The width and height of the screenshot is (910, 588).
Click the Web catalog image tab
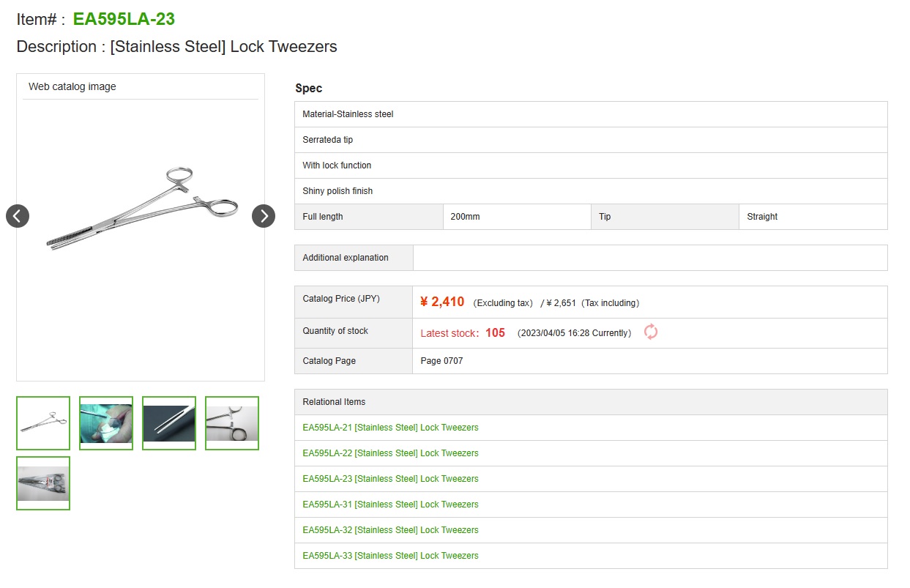72,86
